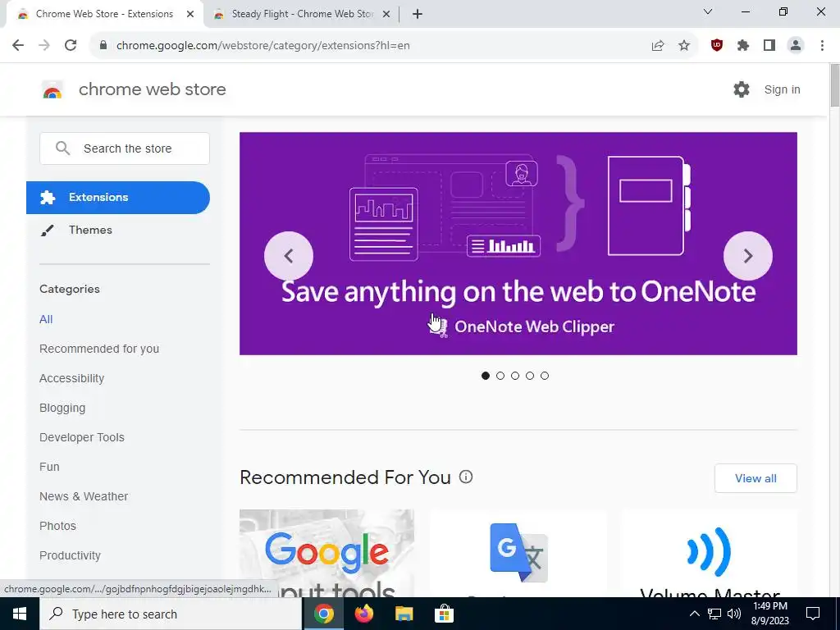Open the Windows Start menu
840x630 pixels.
(20, 614)
